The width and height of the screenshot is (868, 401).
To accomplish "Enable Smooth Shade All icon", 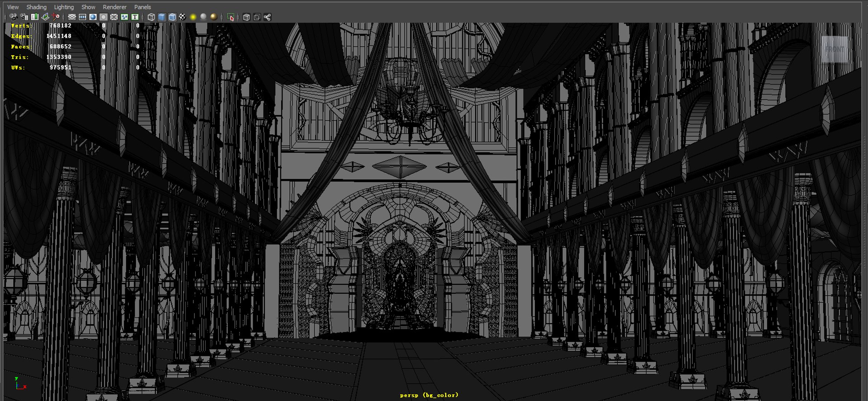I will click(x=161, y=17).
